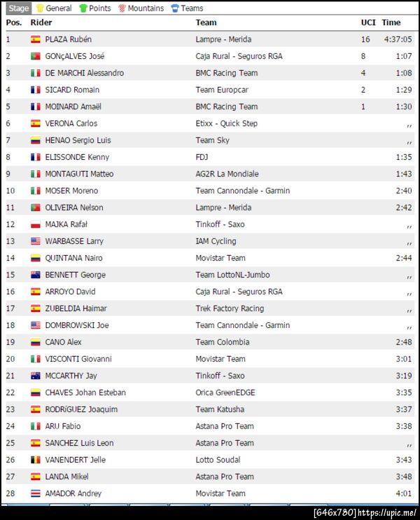
Task: Click the Spanish flag next to PLAZA Rubén
Action: coord(36,39)
